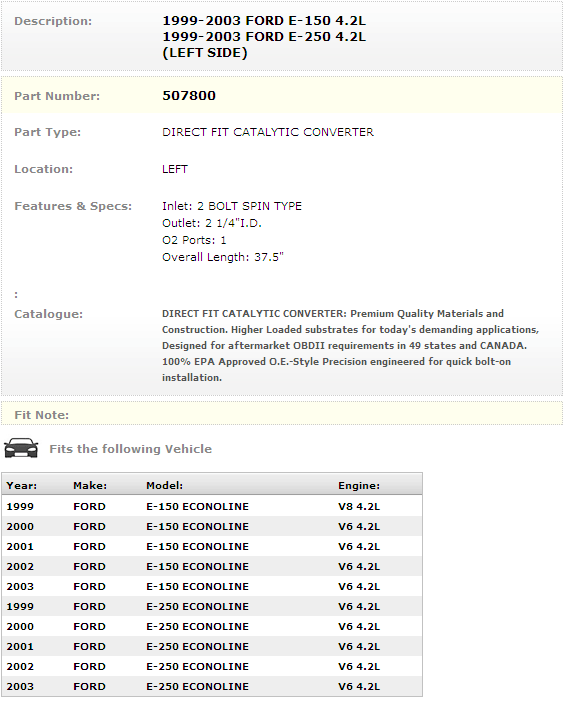Click the catalogue description paragraph

tap(350, 345)
